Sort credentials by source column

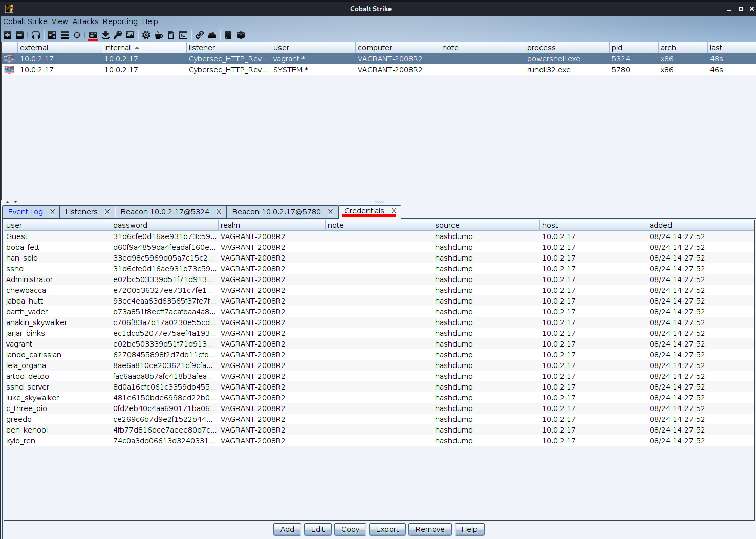point(486,225)
